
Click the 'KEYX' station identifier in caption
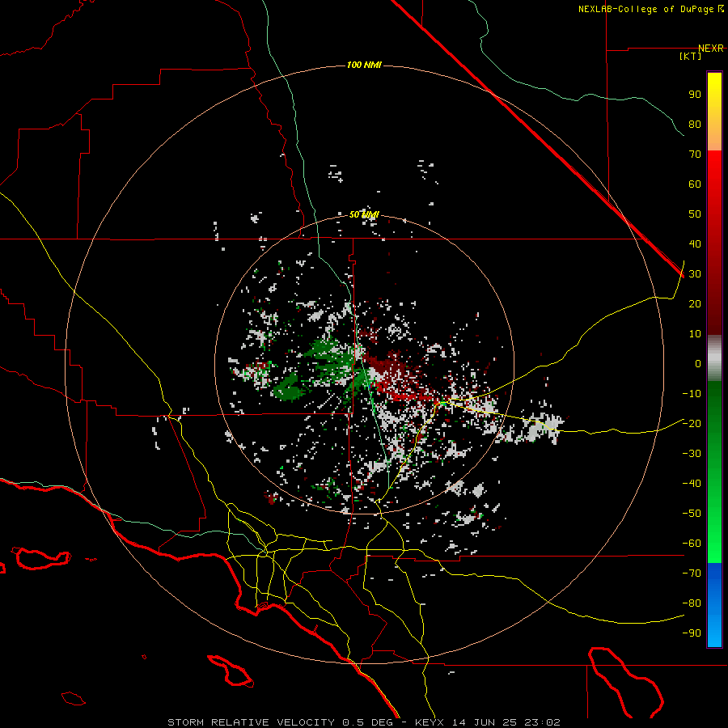tap(430, 722)
